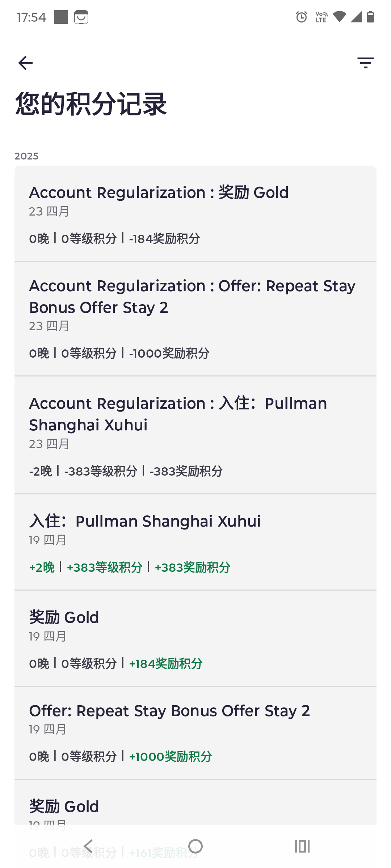Open Account Regularization 奖励 Gold entry
Viewport: 391px width, 868px height.
(x=195, y=214)
